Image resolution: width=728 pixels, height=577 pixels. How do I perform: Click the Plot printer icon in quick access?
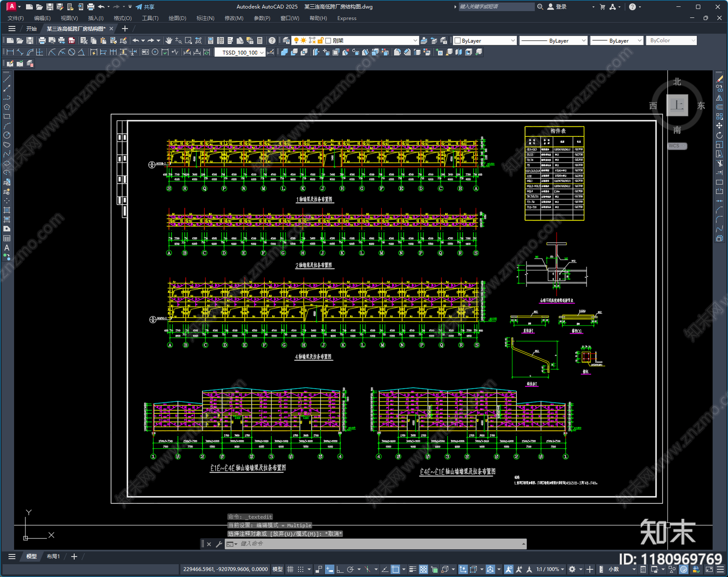click(91, 7)
